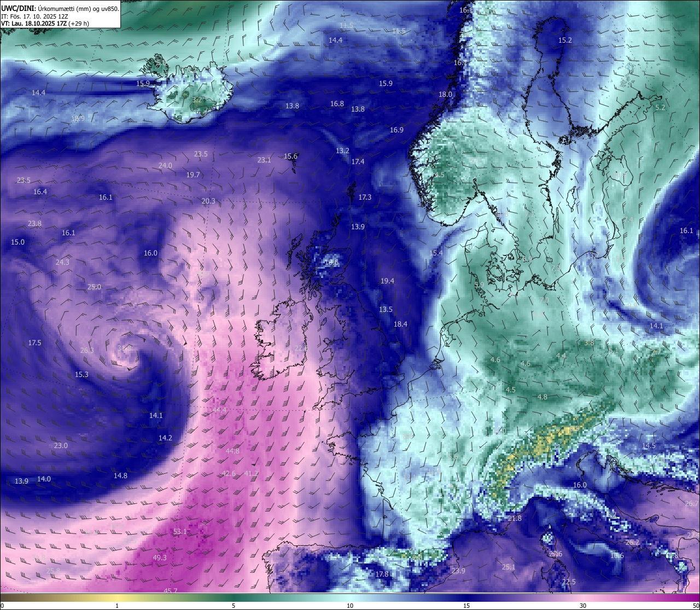Click the 10 tick on the color scale
Screen dimensions: 700x610
click(x=350, y=606)
